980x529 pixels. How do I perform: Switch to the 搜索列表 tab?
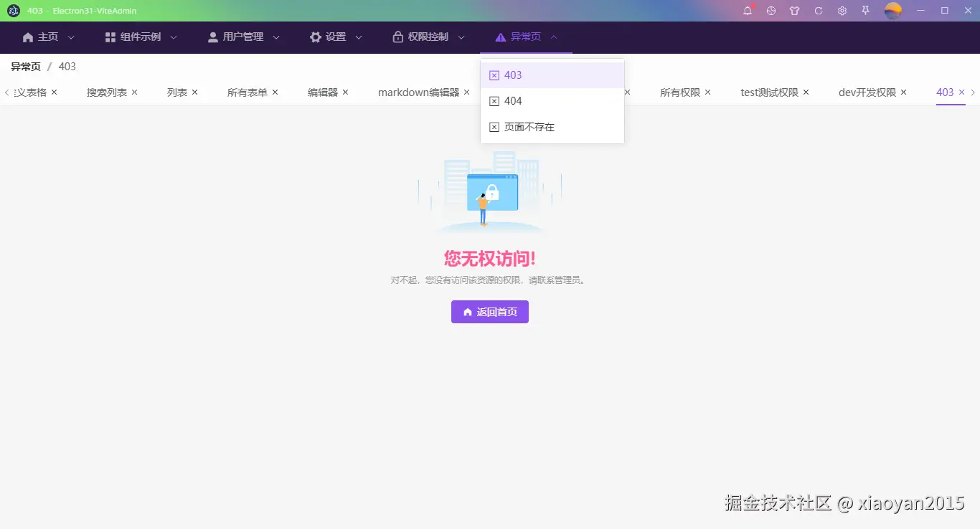107,92
